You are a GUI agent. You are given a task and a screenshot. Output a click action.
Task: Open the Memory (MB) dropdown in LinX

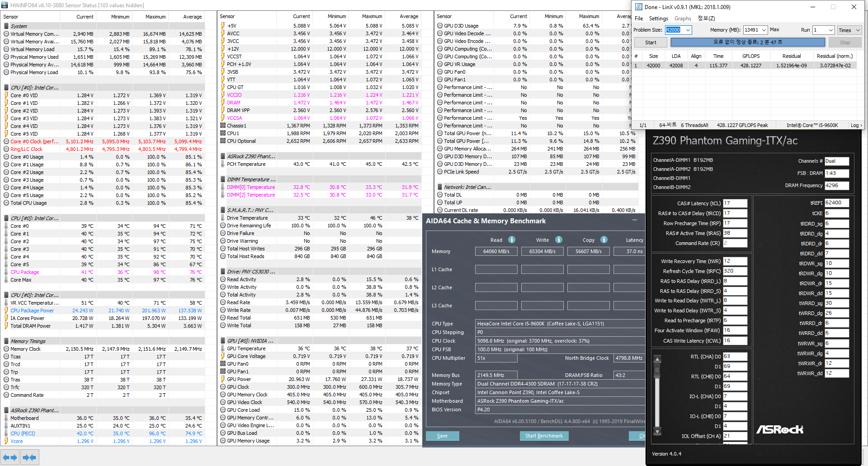(x=764, y=30)
